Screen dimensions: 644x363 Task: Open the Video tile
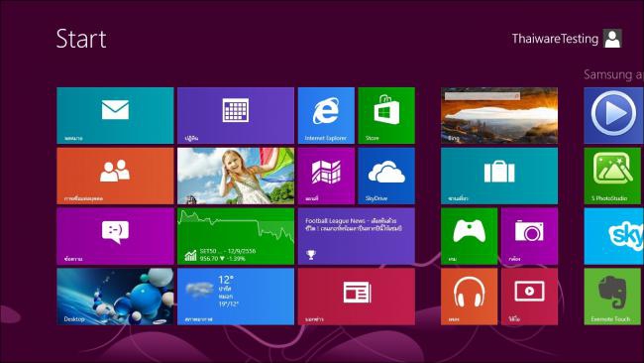click(529, 297)
